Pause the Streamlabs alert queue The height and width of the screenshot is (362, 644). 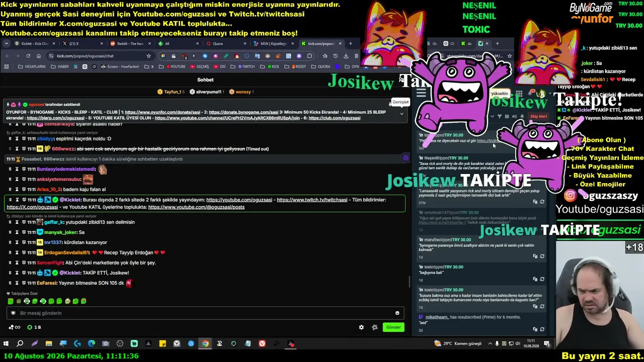click(507, 117)
